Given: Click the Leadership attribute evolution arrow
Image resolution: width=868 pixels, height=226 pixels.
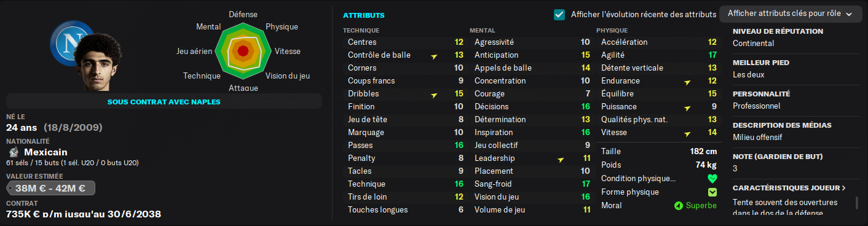Looking at the screenshot, I should pyautogui.click(x=561, y=159).
